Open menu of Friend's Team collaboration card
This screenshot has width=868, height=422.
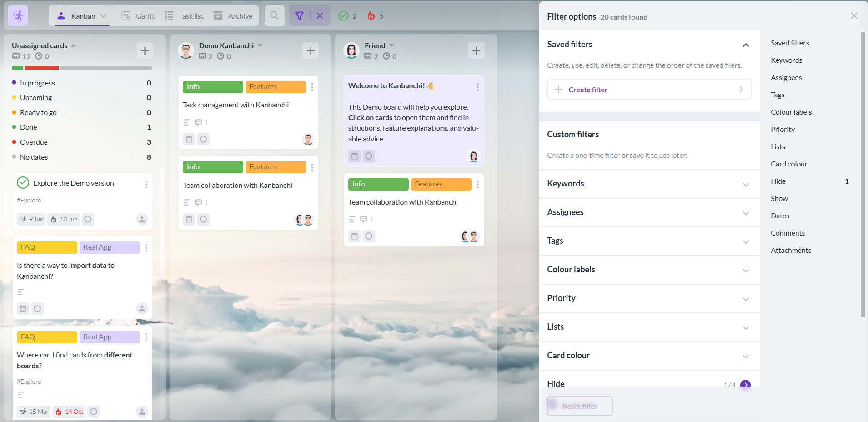click(x=477, y=184)
